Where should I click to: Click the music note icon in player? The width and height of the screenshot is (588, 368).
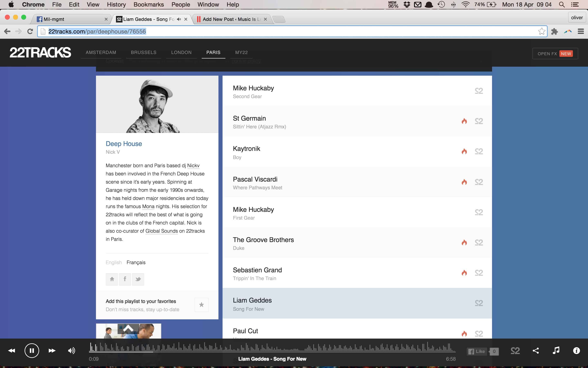pos(556,350)
